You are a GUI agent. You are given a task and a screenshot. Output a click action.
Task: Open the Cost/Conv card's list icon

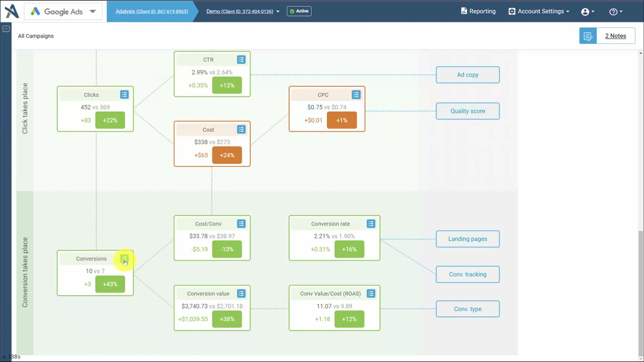click(x=241, y=223)
